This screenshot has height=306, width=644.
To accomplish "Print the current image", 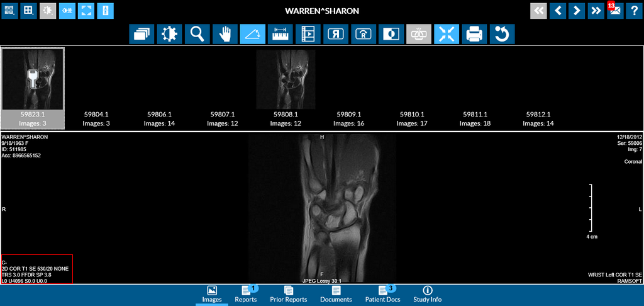I will coord(474,34).
